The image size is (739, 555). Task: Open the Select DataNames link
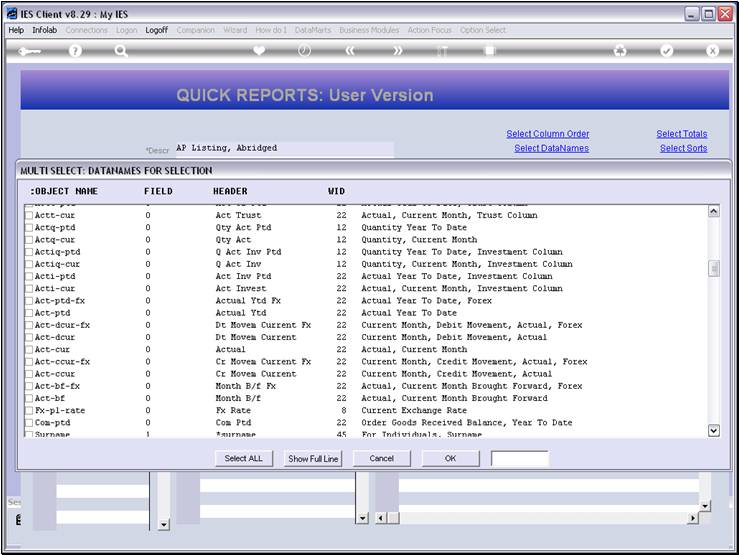[551, 148]
